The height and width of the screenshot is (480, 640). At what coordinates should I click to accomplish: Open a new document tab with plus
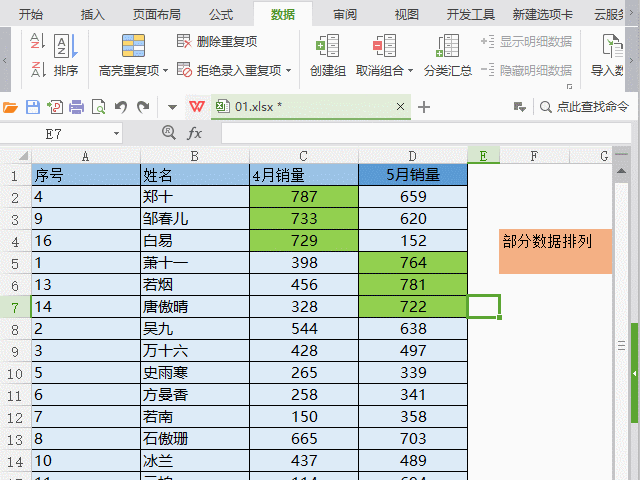point(424,107)
